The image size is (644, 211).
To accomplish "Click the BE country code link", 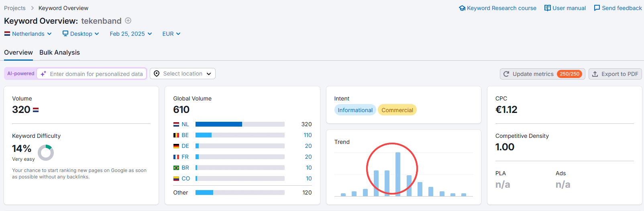I will pos(185,135).
